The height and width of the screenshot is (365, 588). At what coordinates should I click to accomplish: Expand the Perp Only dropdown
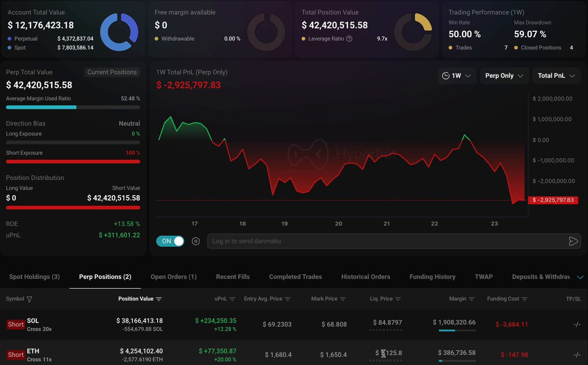click(x=504, y=76)
